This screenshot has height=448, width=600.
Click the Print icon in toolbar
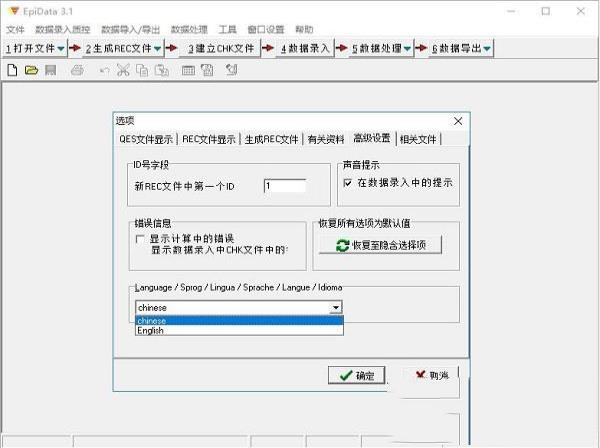coord(77,70)
